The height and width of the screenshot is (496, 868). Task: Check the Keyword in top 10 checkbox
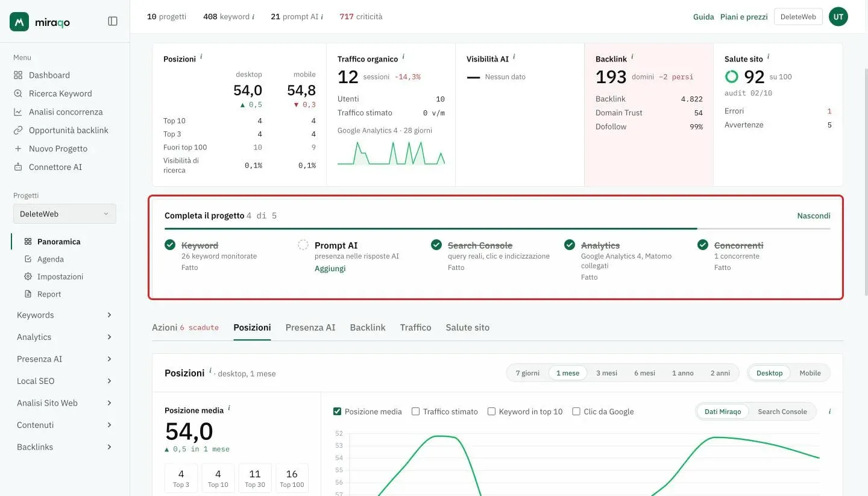click(491, 412)
